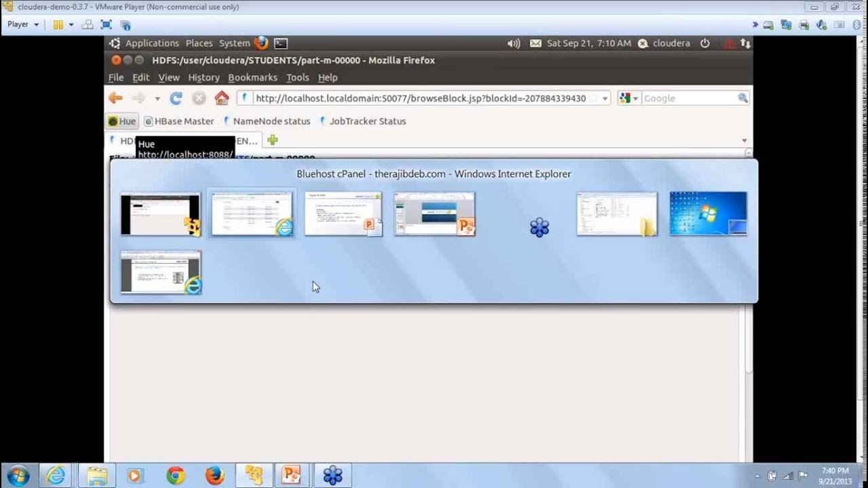Viewport: 868px width, 488px height.
Task: Click the Sat Sep 21 clock in the panel
Action: [589, 43]
